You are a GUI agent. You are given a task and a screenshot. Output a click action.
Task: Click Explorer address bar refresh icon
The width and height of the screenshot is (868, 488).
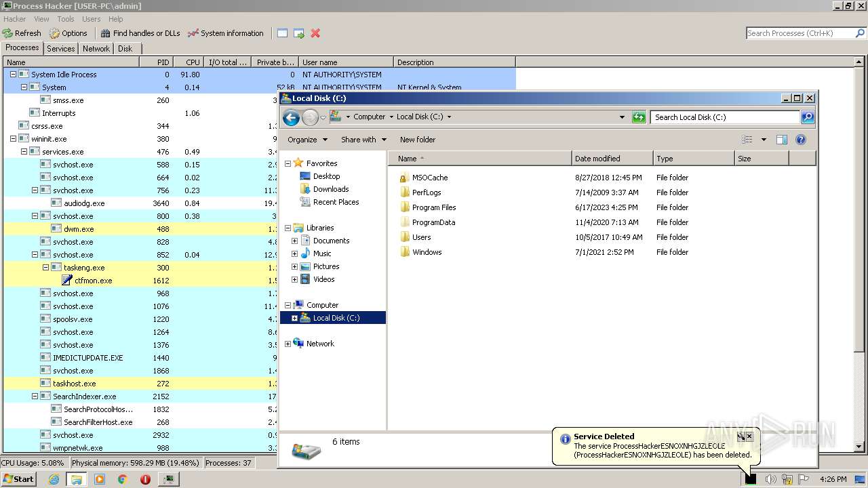pos(639,117)
